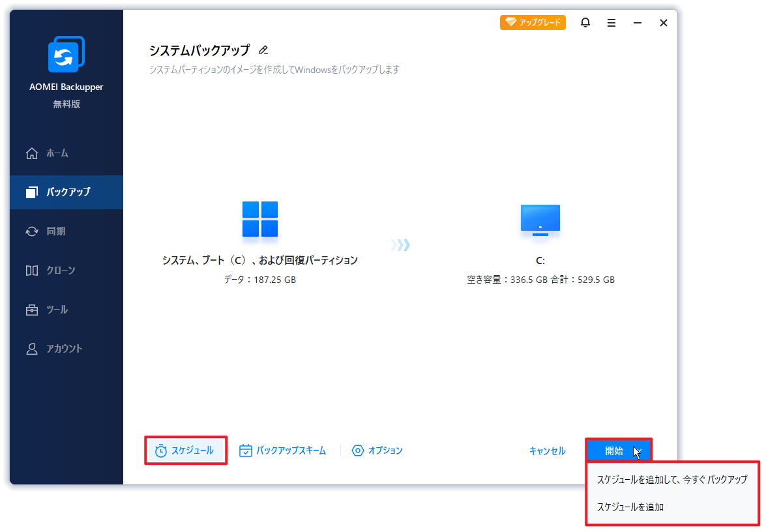Click the Cancel link (キャンセル)
The height and width of the screenshot is (532, 766).
click(547, 451)
